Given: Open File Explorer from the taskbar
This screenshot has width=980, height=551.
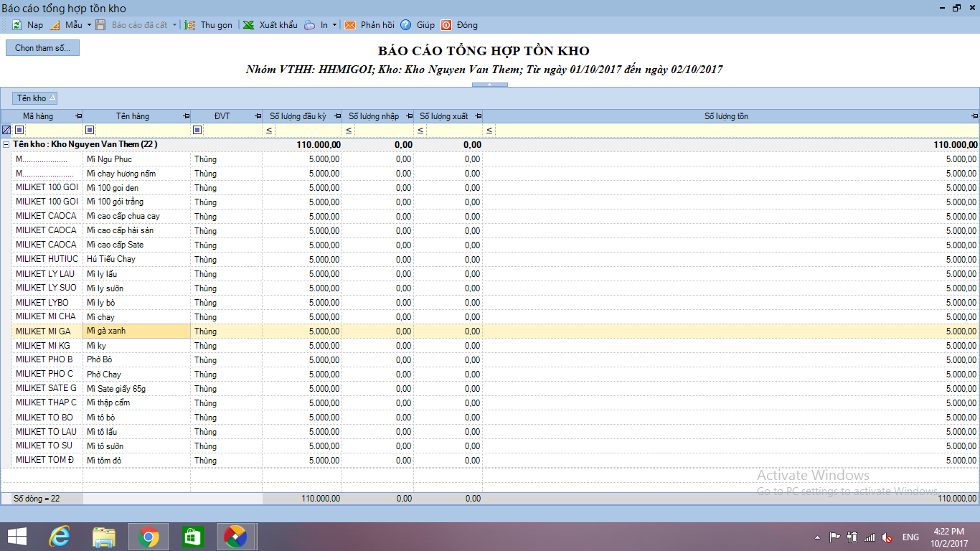Looking at the screenshot, I should coord(104,536).
